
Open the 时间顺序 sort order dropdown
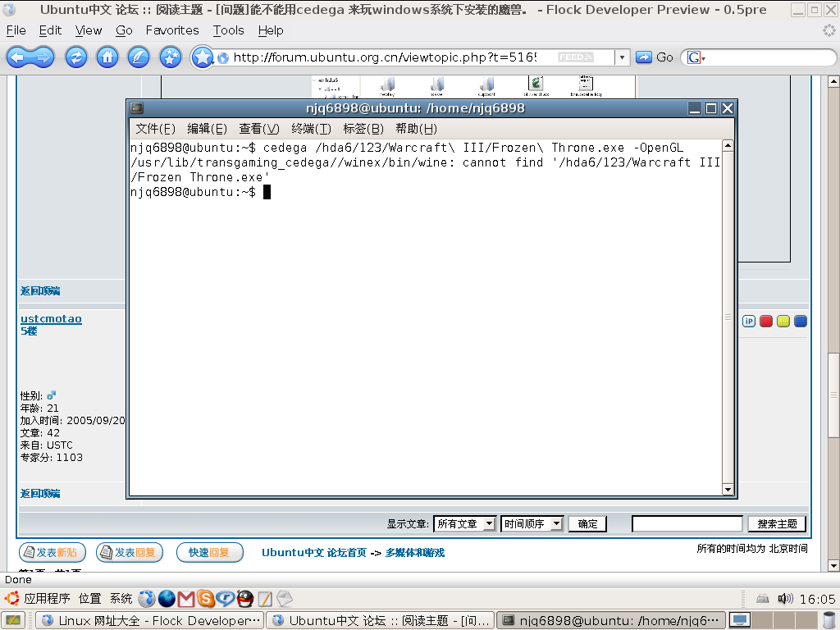(x=532, y=523)
